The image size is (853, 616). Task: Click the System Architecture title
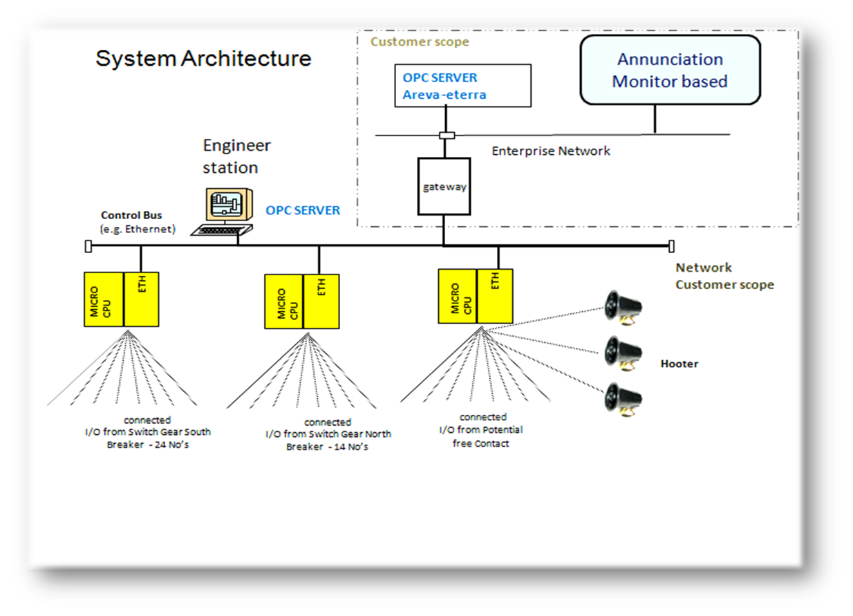pyautogui.click(x=203, y=59)
